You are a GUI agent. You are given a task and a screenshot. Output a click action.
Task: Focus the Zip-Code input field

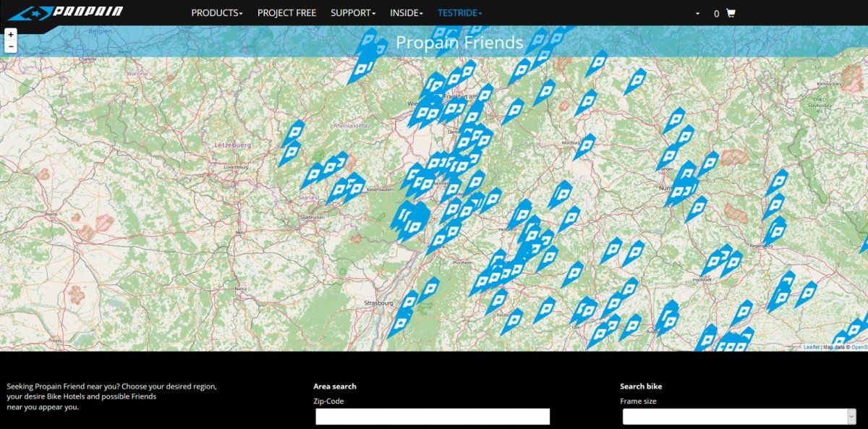(433, 416)
